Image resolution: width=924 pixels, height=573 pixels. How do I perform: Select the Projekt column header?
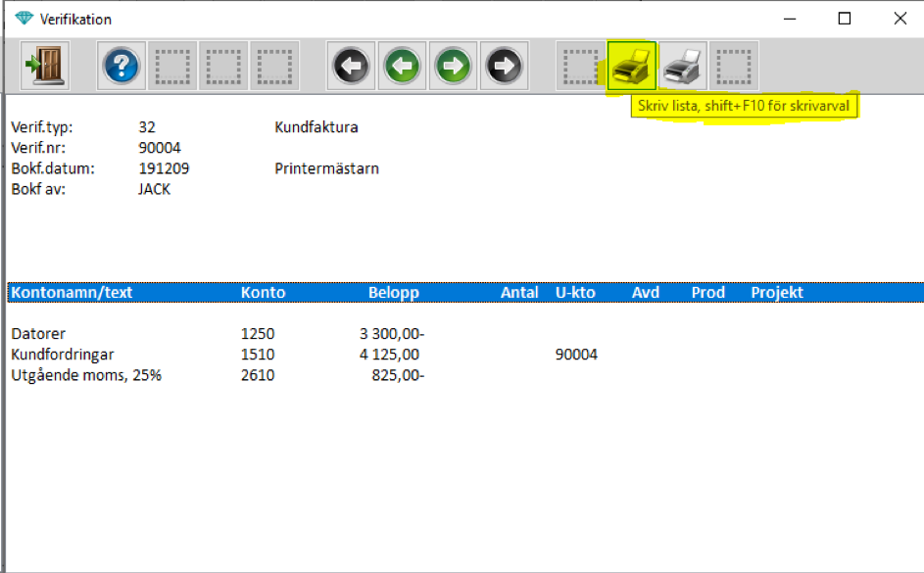point(777,293)
